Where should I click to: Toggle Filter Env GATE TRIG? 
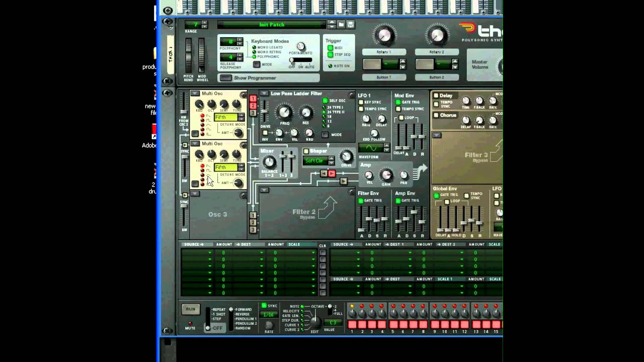point(361,201)
